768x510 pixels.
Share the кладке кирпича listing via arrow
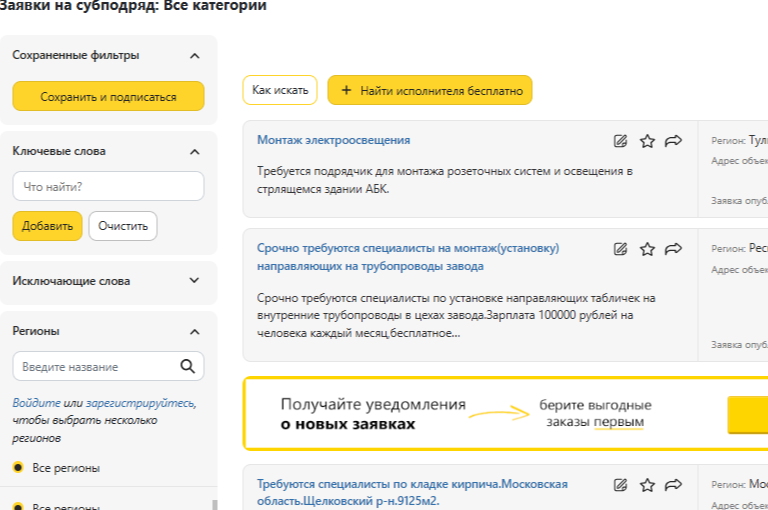coord(673,485)
